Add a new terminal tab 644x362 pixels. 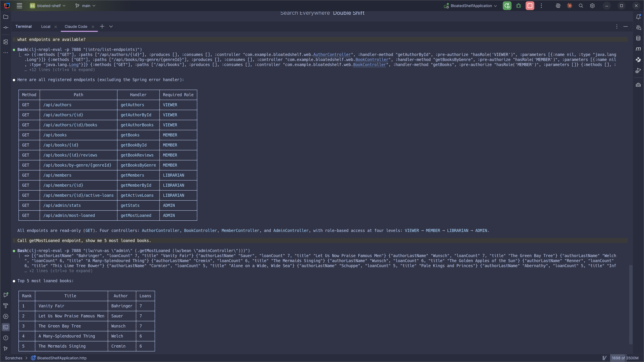(102, 26)
